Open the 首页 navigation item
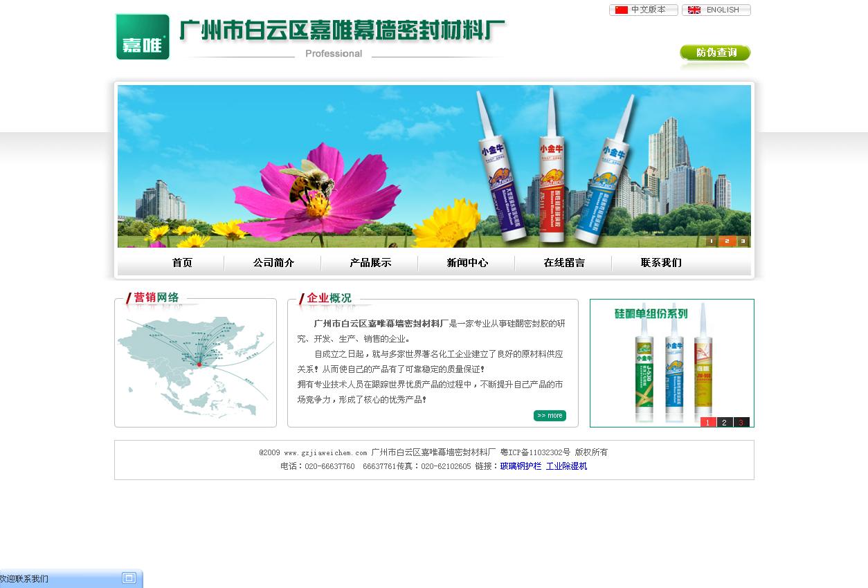This screenshot has height=588, width=868. [181, 263]
